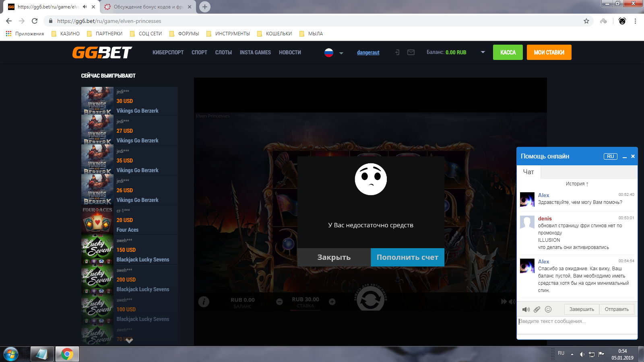Open a new browser tab
The image size is (644, 362).
(x=205, y=7)
